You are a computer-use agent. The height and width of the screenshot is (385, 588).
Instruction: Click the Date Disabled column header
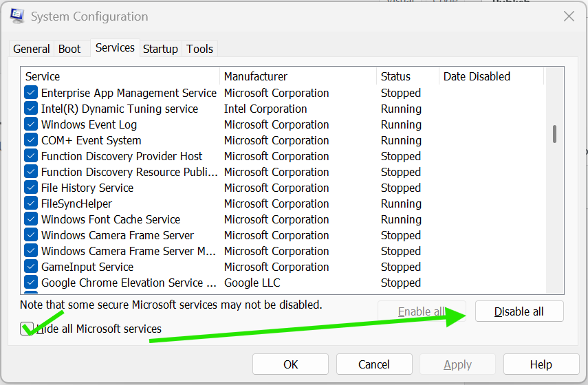tap(491, 76)
